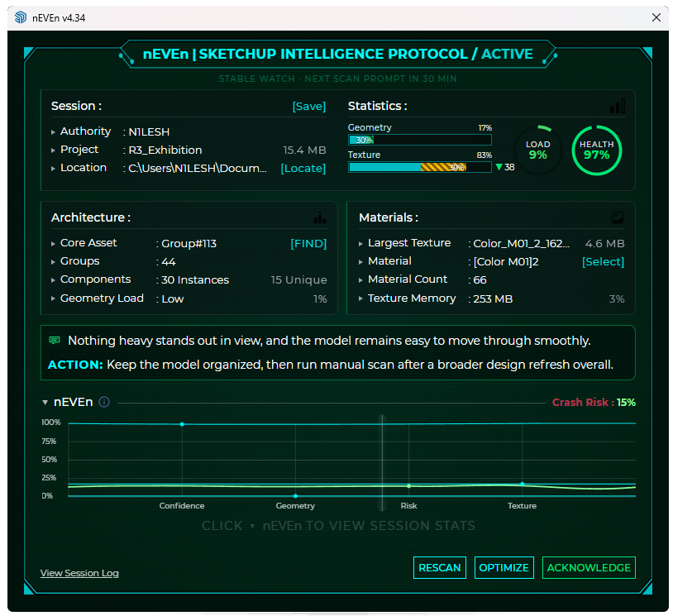Click the Material Count value 66
The image size is (673, 616).
coord(480,279)
